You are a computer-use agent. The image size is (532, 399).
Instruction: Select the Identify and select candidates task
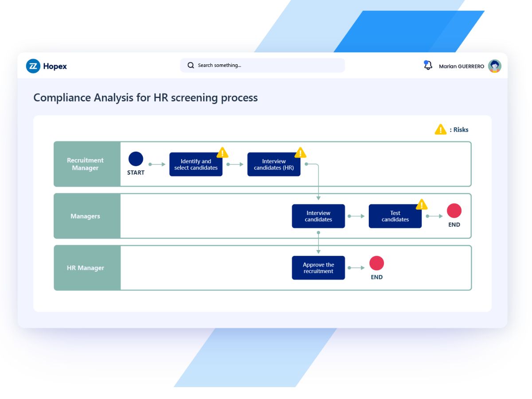point(196,164)
